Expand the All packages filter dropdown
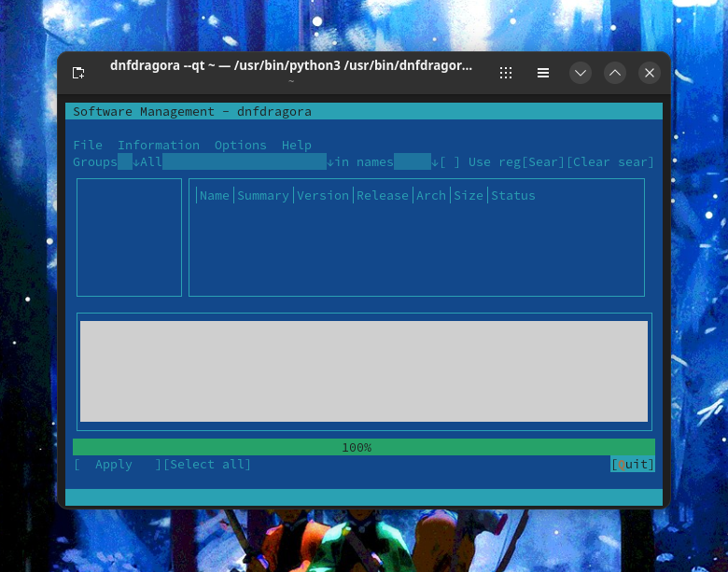The image size is (728, 572). point(237,162)
